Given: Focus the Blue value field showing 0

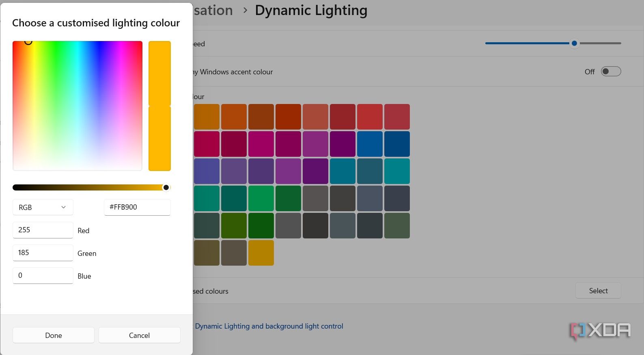Looking at the screenshot, I should click(43, 275).
